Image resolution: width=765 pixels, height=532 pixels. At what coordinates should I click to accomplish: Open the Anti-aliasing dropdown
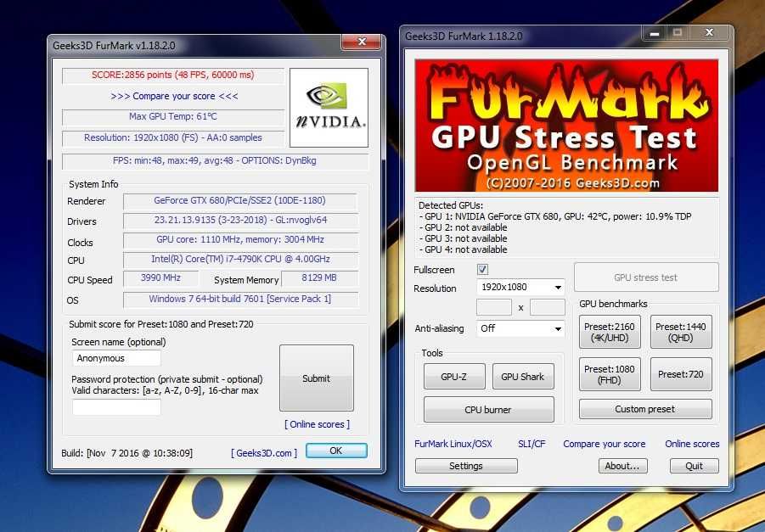(520, 328)
